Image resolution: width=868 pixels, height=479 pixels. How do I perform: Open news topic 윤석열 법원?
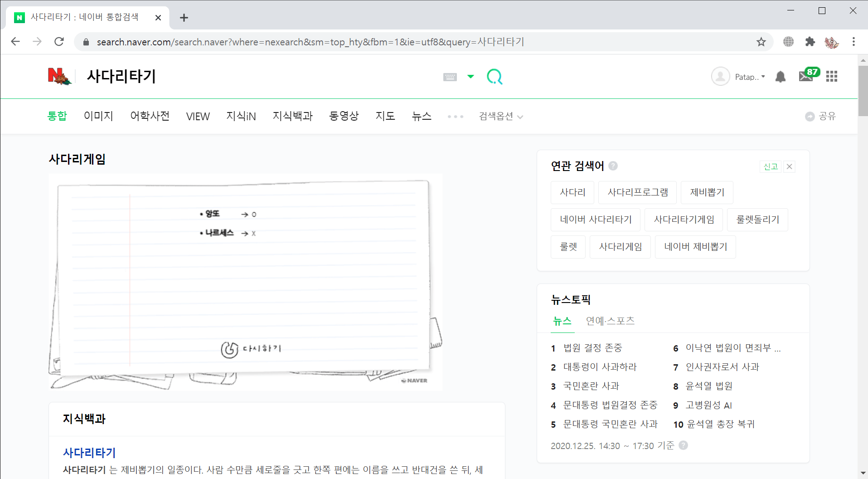pyautogui.click(x=709, y=386)
